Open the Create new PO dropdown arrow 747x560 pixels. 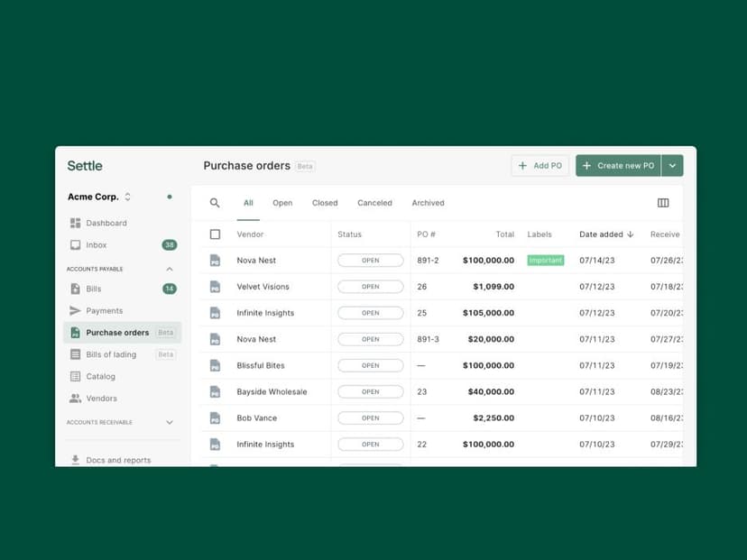pyautogui.click(x=673, y=165)
